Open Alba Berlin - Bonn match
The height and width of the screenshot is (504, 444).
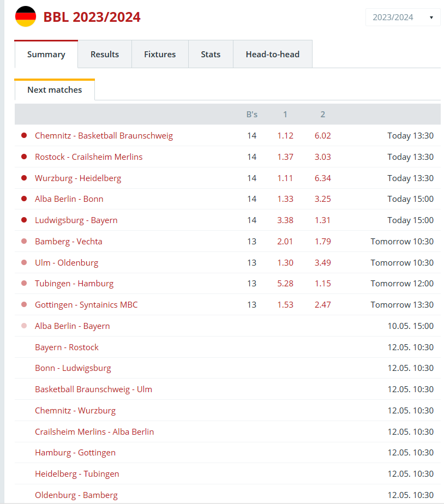tap(69, 199)
